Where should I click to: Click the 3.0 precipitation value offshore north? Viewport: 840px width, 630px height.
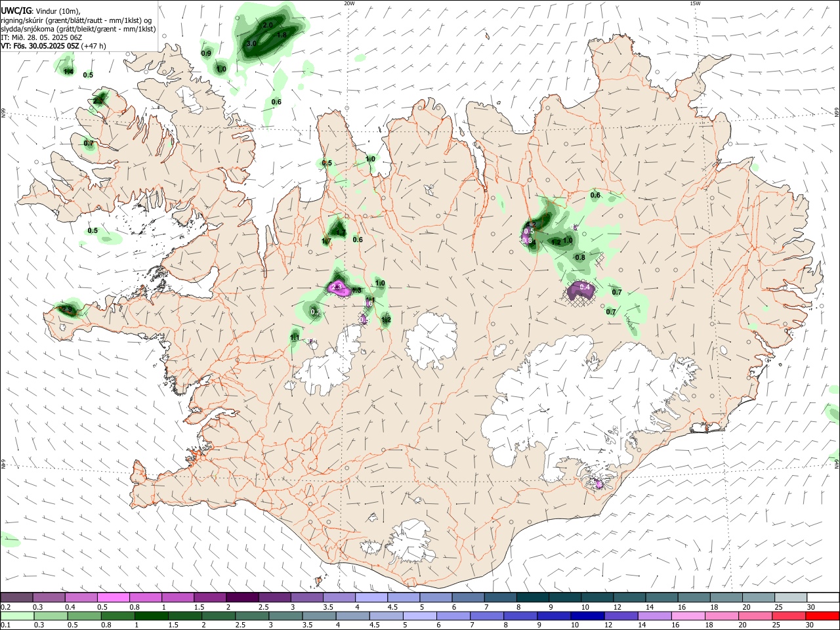(251, 43)
